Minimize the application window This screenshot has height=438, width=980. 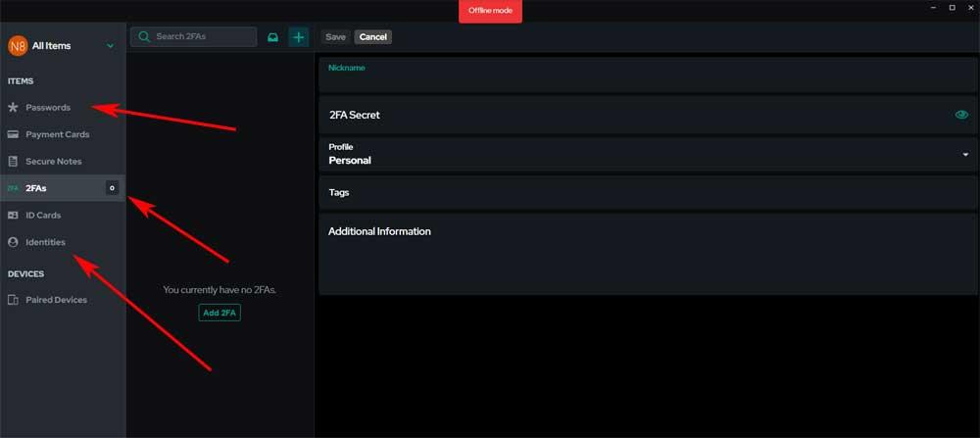coord(933,8)
